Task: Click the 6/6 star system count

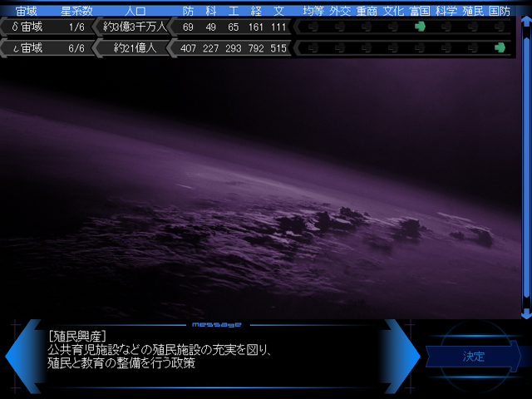Action: coord(76,48)
